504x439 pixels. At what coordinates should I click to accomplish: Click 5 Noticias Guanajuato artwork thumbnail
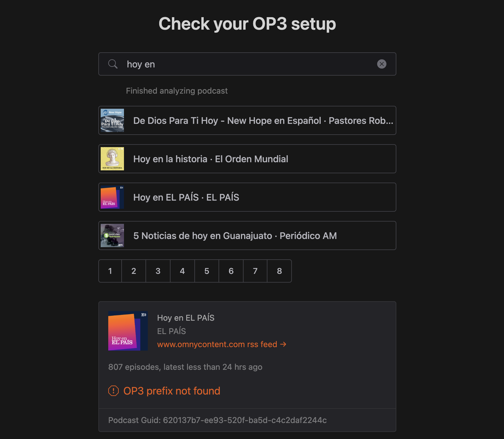112,235
